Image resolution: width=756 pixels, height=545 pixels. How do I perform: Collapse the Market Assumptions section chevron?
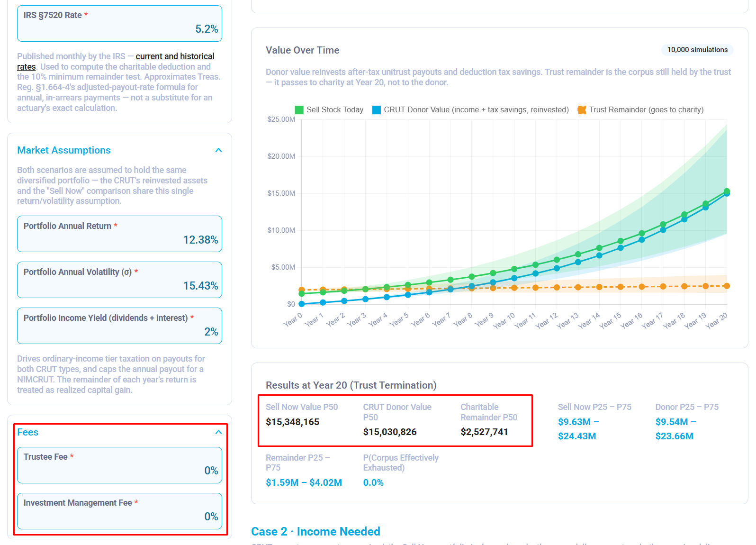point(218,150)
